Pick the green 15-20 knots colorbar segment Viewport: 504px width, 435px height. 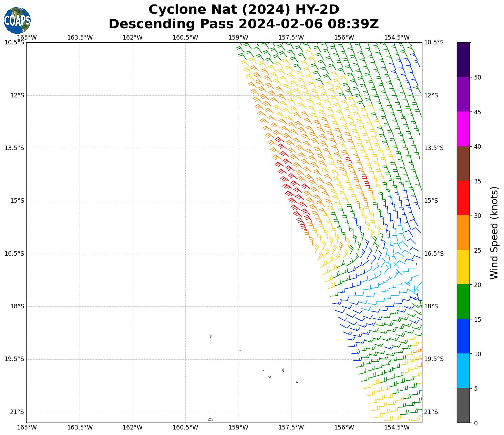(463, 301)
